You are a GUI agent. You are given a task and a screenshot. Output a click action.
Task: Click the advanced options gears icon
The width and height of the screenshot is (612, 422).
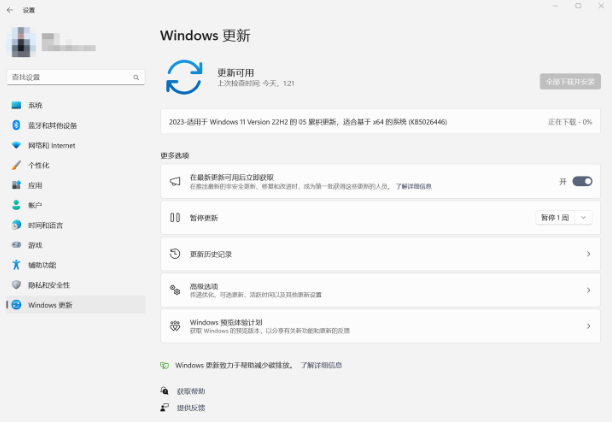coord(175,290)
